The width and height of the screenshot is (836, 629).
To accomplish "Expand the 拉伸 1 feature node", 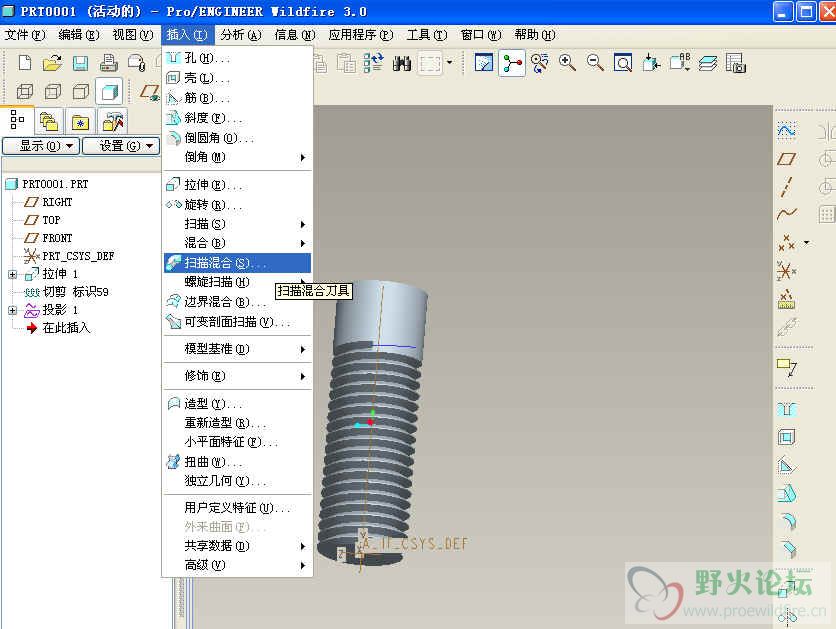I will point(12,275).
